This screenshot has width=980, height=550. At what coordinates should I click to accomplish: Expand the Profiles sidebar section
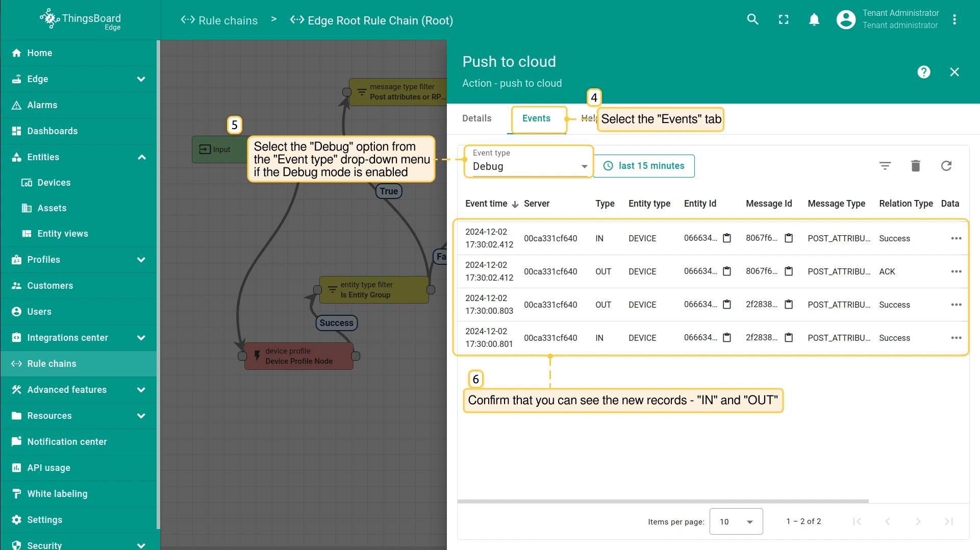point(141,260)
